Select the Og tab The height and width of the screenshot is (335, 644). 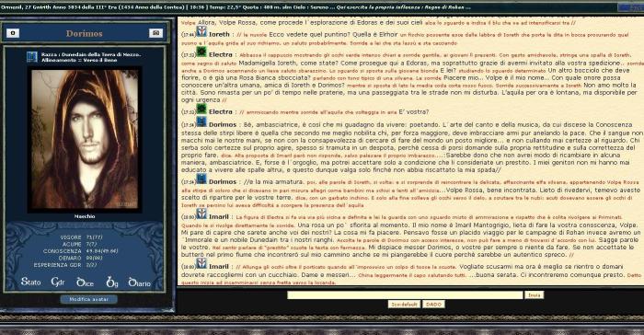click(x=112, y=282)
